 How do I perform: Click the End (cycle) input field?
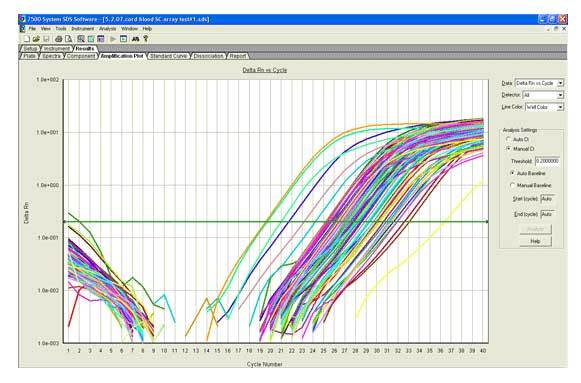point(547,214)
